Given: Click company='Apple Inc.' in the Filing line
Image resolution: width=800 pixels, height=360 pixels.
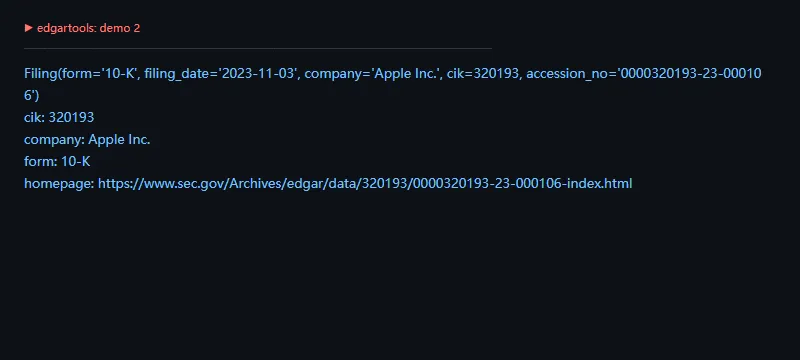Looking at the screenshot, I should pos(373,73).
